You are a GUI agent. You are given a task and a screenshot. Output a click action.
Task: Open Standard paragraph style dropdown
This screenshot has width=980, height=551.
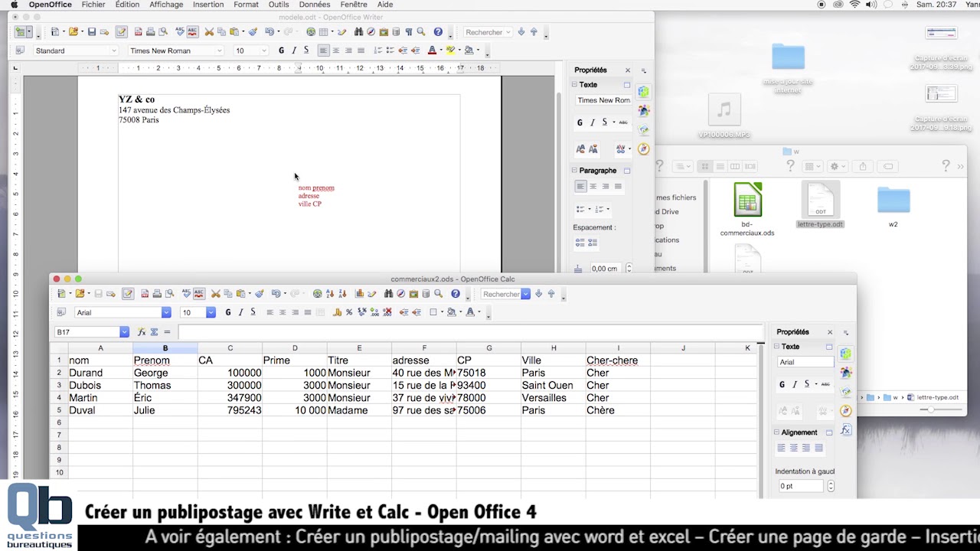pyautogui.click(x=114, y=51)
